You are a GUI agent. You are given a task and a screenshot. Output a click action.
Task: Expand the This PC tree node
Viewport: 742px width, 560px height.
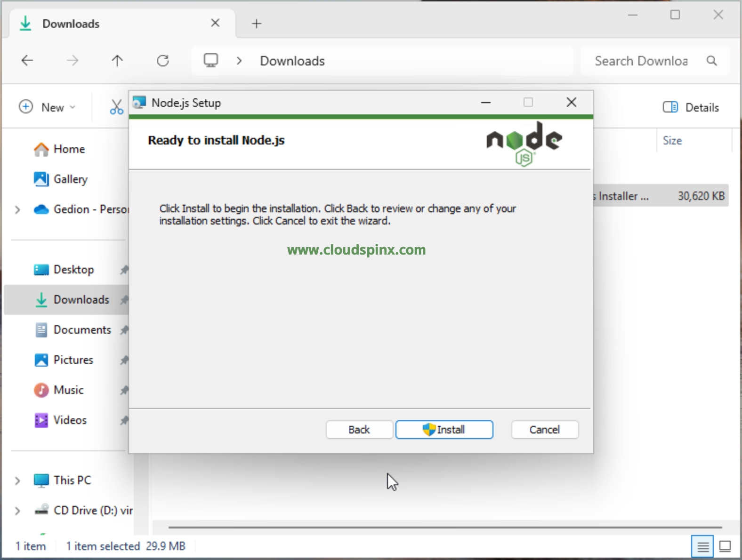(17, 480)
